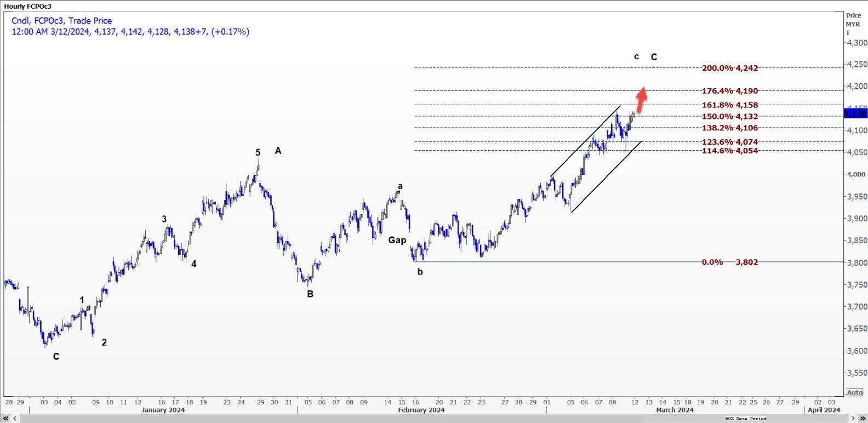Select the 114.6% 4,054 Fibonacci level label
Image resolution: width=868 pixels, height=423 pixels.
pos(730,151)
